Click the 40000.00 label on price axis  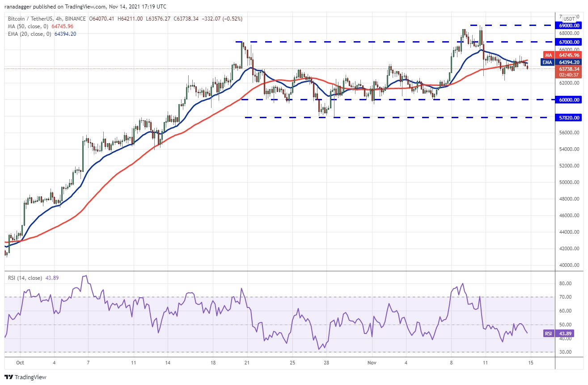(569, 265)
